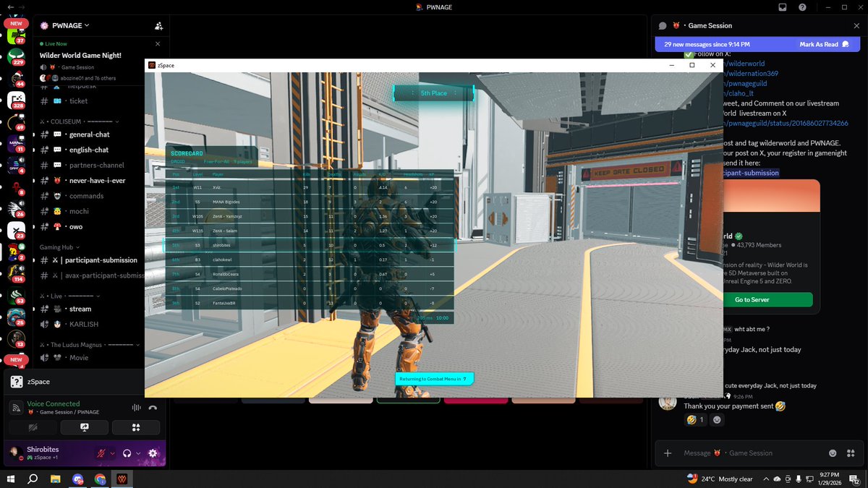The height and width of the screenshot is (488, 868).
Task: Show hidden system tray icons
Action: tap(766, 479)
